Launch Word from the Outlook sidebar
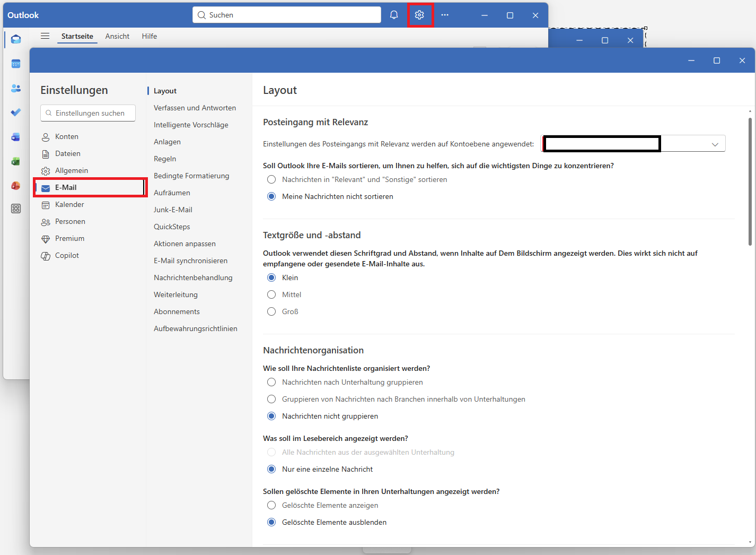Viewport: 756px width, 555px height. [16, 137]
